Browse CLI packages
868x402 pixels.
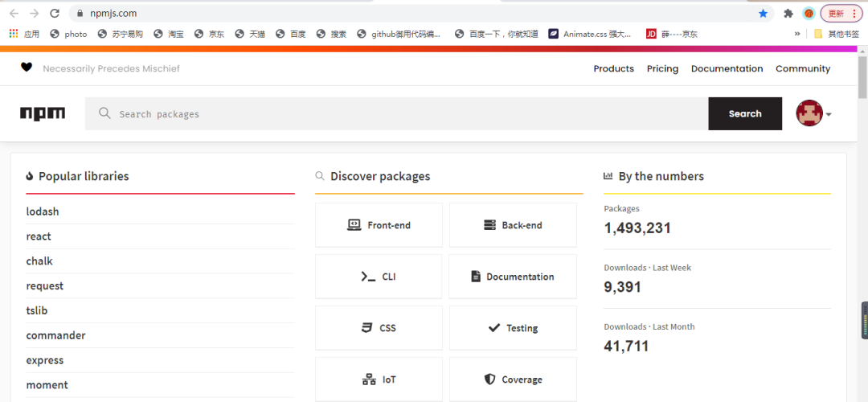pyautogui.click(x=379, y=277)
